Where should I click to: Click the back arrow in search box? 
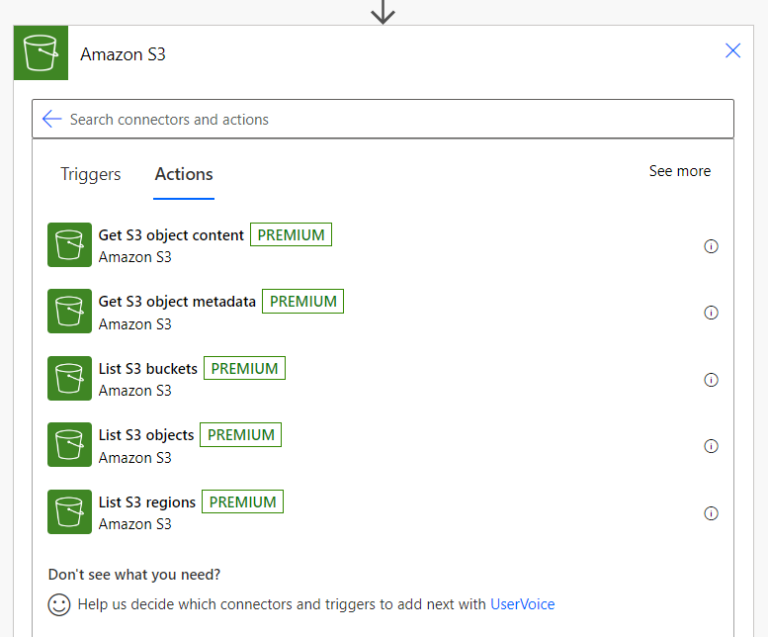(x=51, y=119)
